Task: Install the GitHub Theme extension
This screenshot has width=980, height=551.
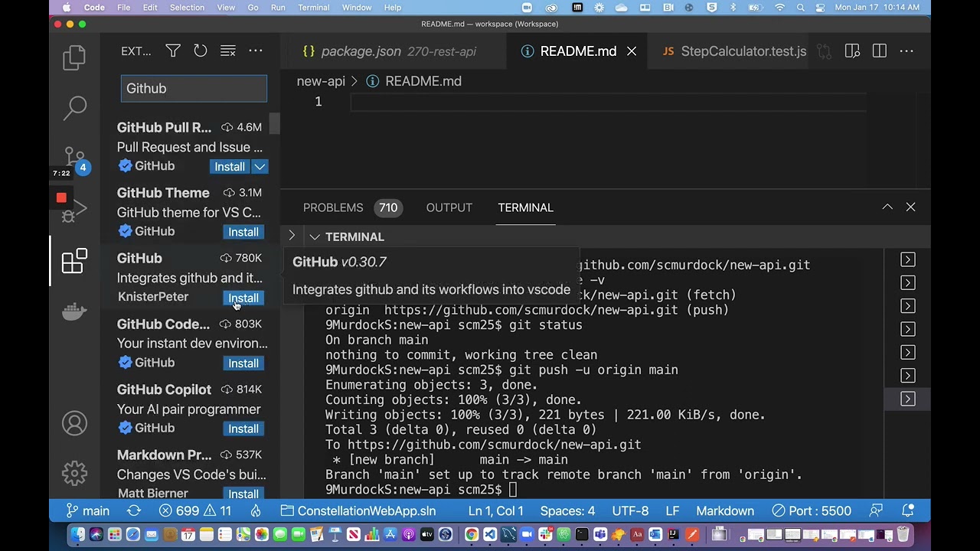Action: click(243, 232)
